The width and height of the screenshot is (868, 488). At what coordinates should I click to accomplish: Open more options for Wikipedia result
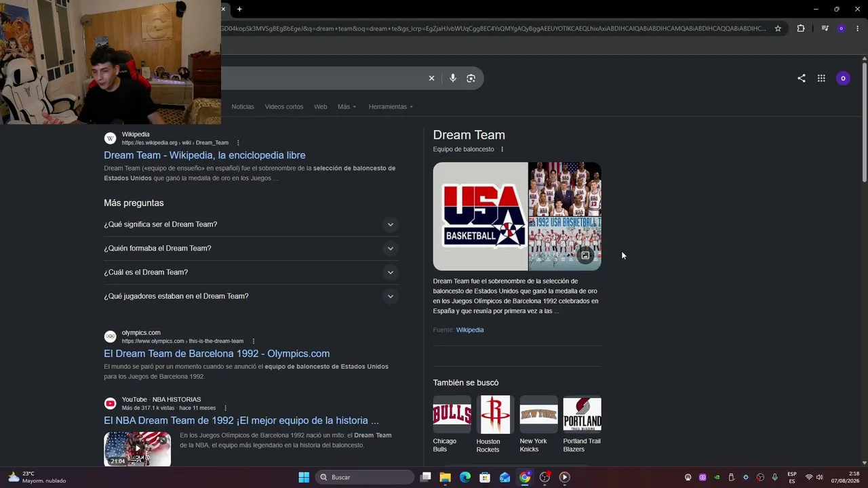pyautogui.click(x=238, y=143)
